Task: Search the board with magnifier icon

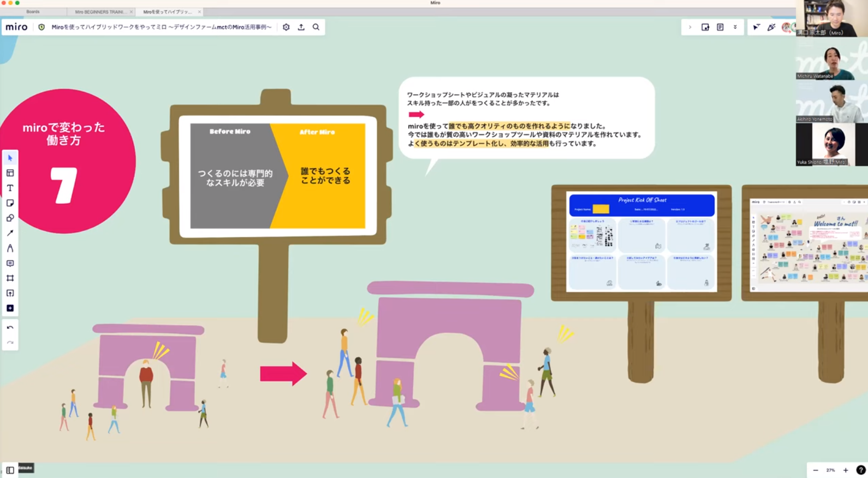Action: coord(316,27)
